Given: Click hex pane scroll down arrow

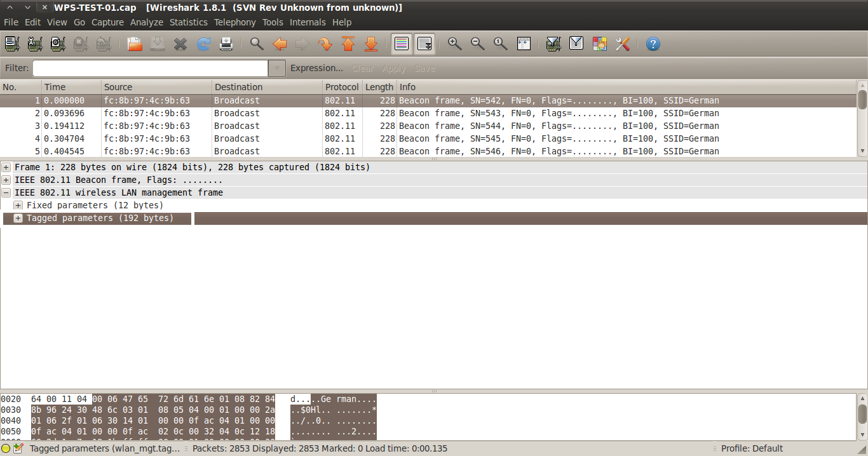Looking at the screenshot, I should [862, 435].
